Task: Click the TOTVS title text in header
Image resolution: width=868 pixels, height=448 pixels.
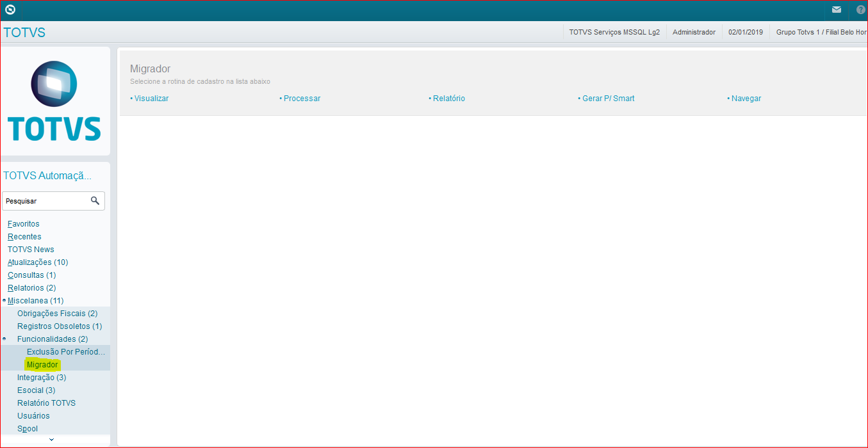Action: point(24,33)
